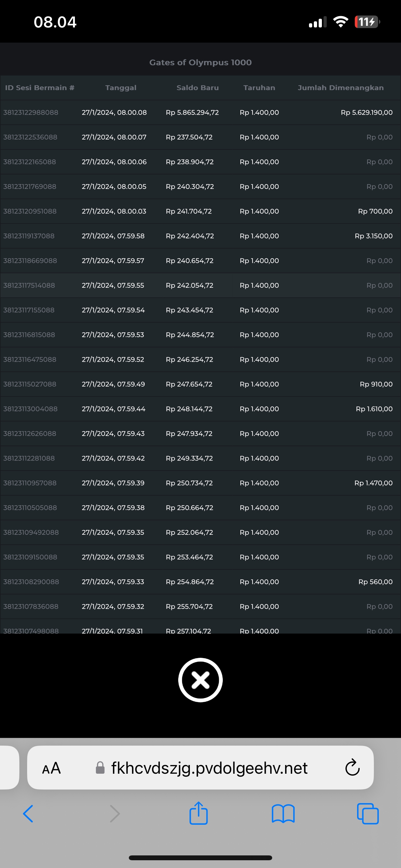Image resolution: width=401 pixels, height=868 pixels.
Task: Tap session ID 38123113004088
Action: coord(30,409)
